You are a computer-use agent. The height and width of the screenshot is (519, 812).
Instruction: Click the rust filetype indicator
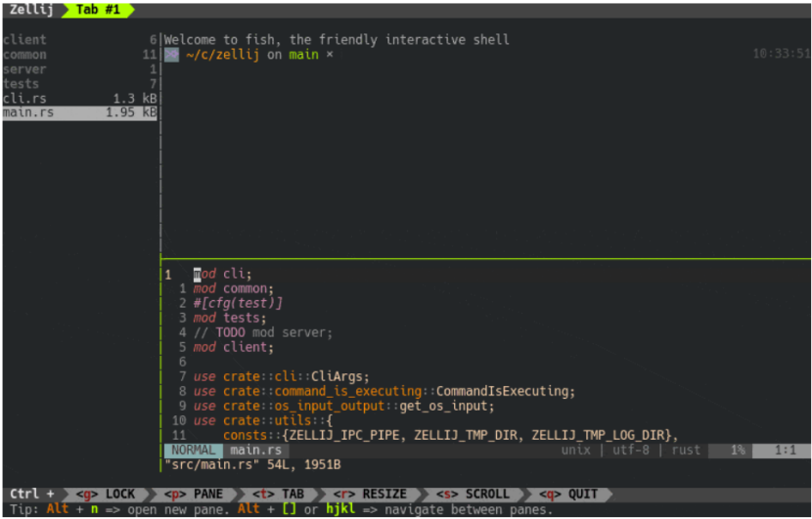(x=686, y=451)
